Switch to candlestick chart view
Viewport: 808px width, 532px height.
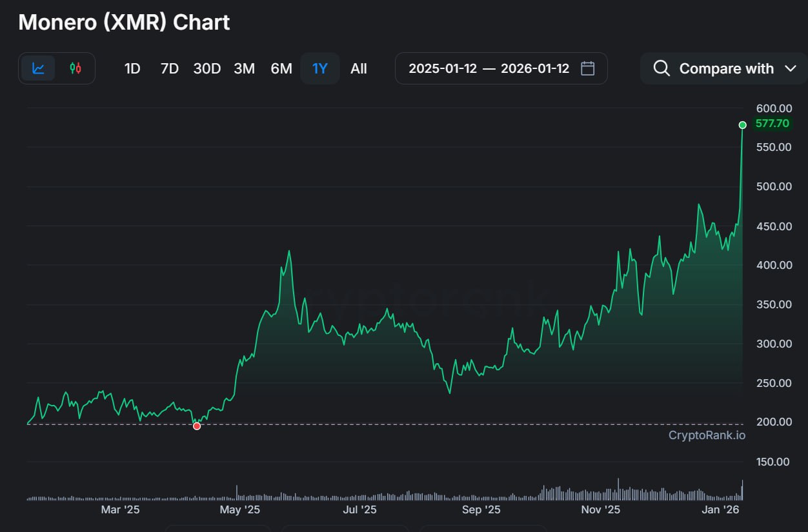76,68
